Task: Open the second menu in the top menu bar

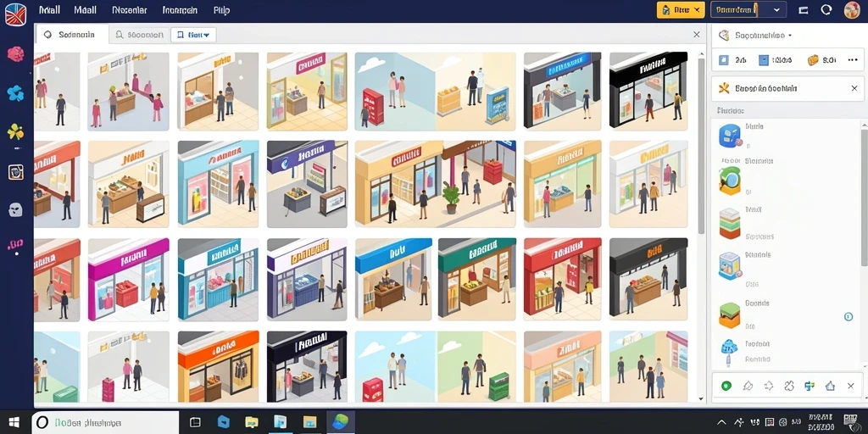Action: click(x=85, y=10)
